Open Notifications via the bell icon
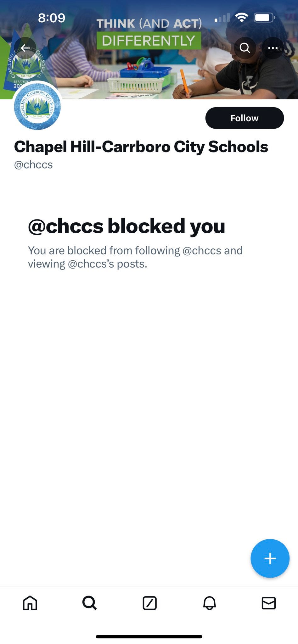This screenshot has height=644, width=298. (x=209, y=603)
